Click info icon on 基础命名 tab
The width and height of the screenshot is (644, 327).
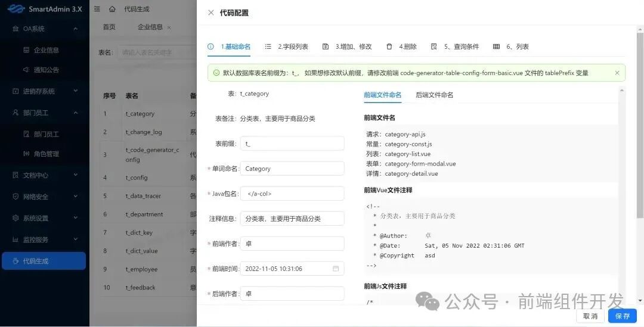[210, 46]
